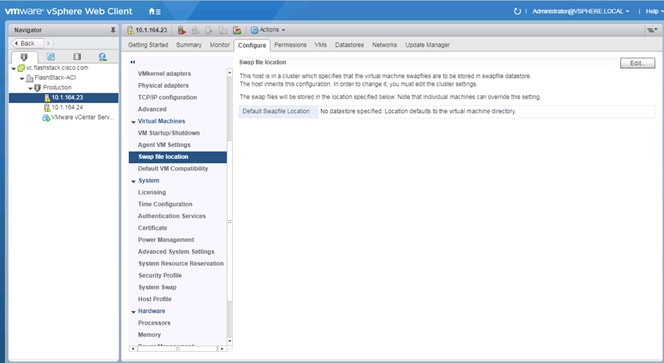Click the second greyed host toolbar icon

click(195, 30)
